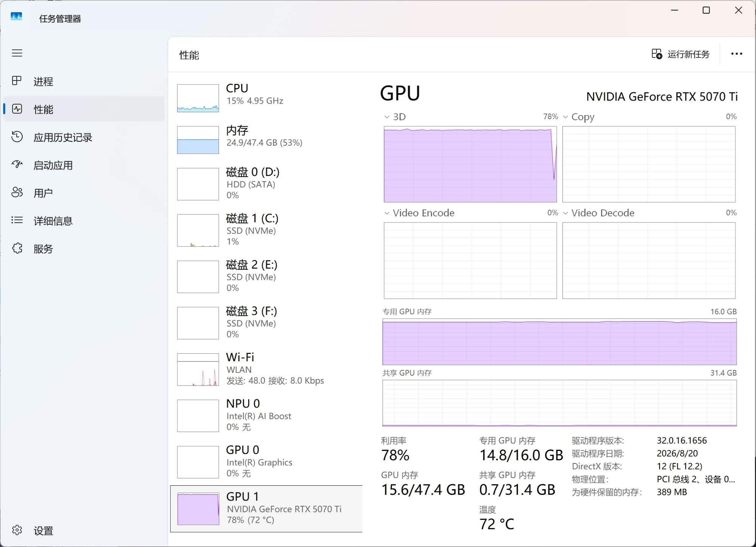756x547 pixels.
Task: Open the 详细信息 page
Action: (x=84, y=221)
